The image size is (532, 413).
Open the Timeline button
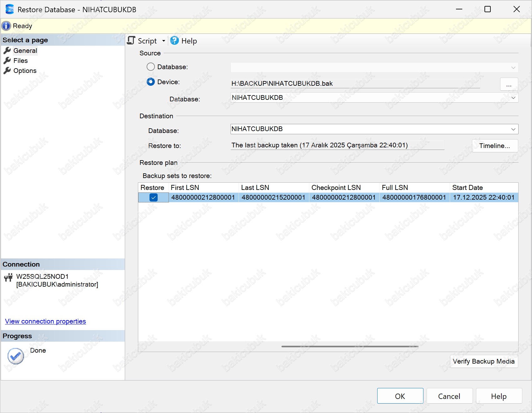pyautogui.click(x=494, y=146)
